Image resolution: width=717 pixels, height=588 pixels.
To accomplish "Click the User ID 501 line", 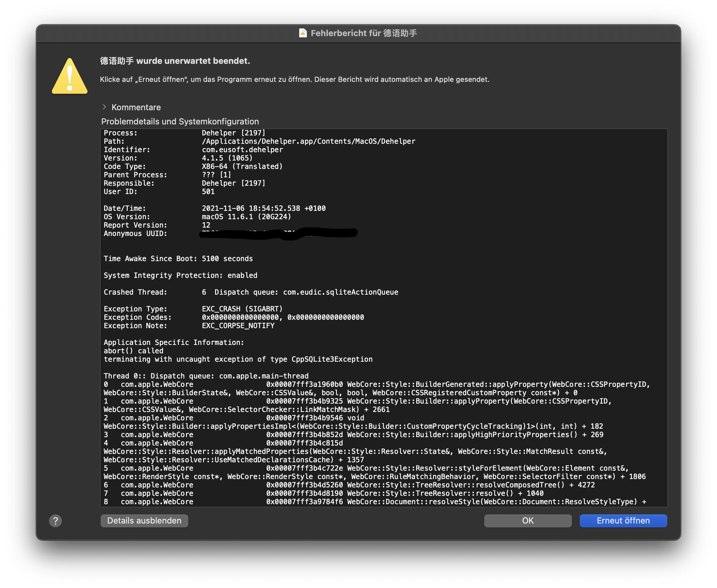I will coord(159,192).
